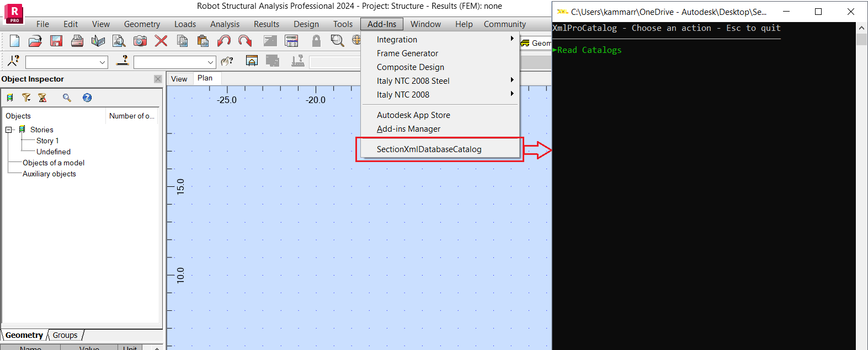Select Composite Design menu entry
Image resolution: width=868 pixels, height=350 pixels.
411,67
